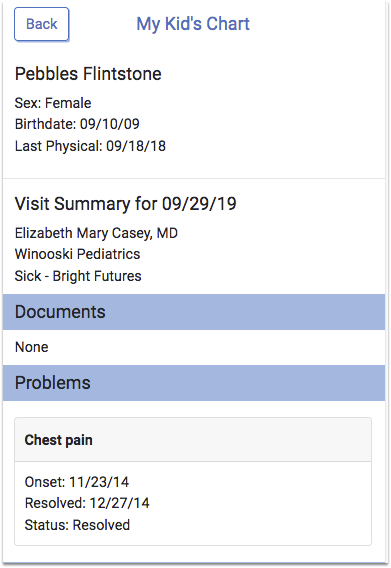Click the Visit Summary for 09/29/19 heading
The image size is (391, 568).
pyautogui.click(x=125, y=204)
